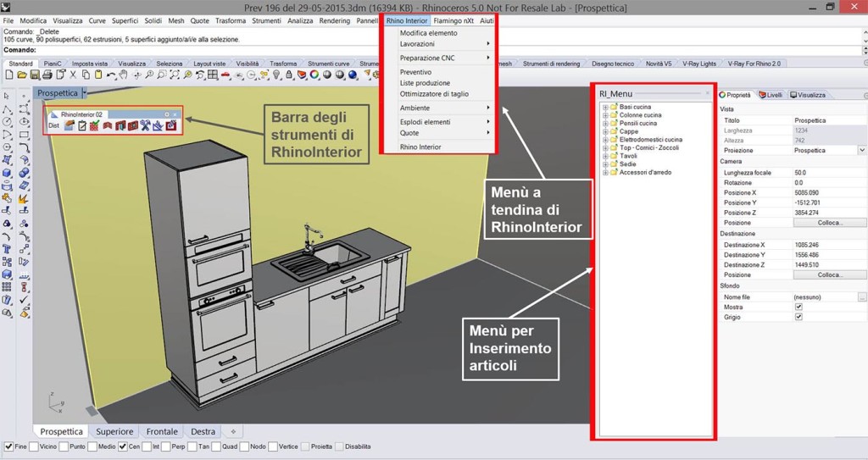Click the crossed tools icon in RhinoInterior toolbar
This screenshot has height=460, width=868.
(x=145, y=125)
